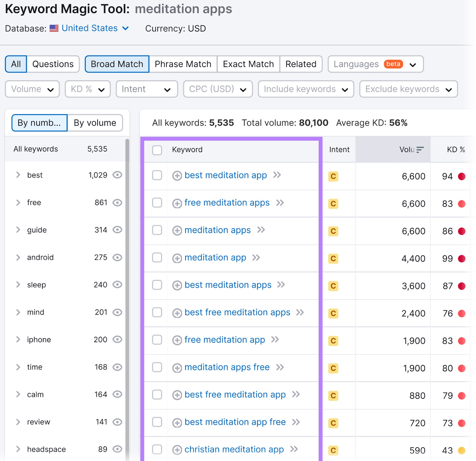This screenshot has height=461, width=476.
Task: Click double-arrow icon after 'christian meditation app'
Action: tap(294, 449)
